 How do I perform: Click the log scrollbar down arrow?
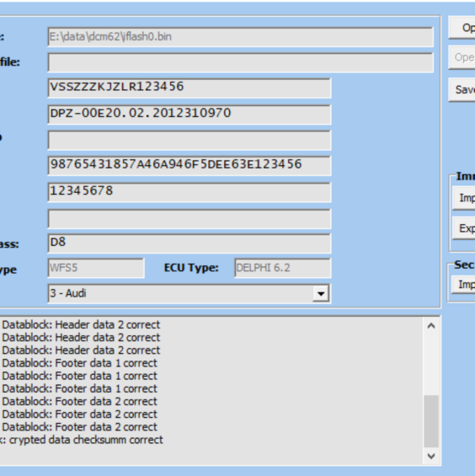pyautogui.click(x=431, y=456)
